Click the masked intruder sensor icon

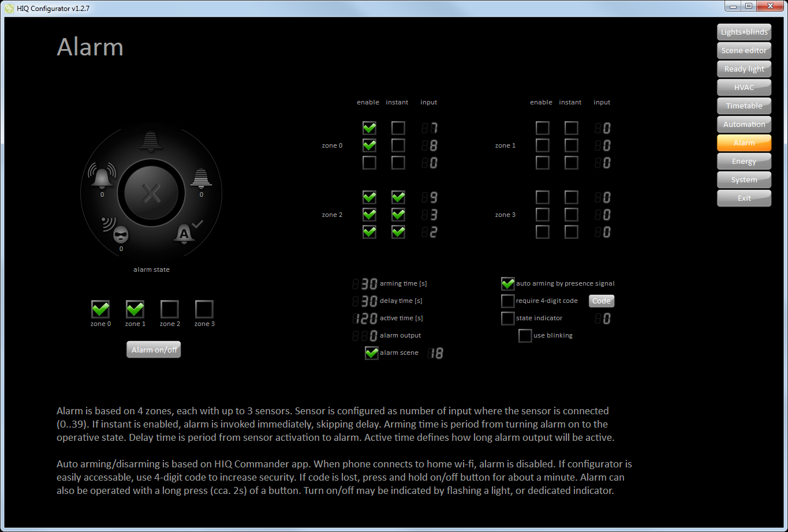tap(119, 234)
